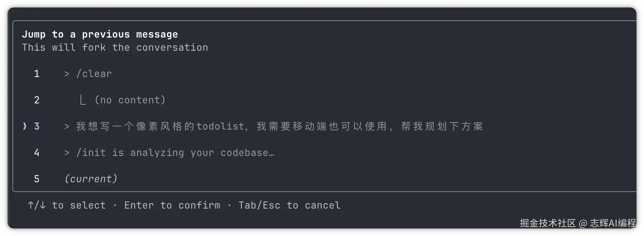This screenshot has height=236, width=644.
Task: Click the row number 1
Action: tap(36, 74)
